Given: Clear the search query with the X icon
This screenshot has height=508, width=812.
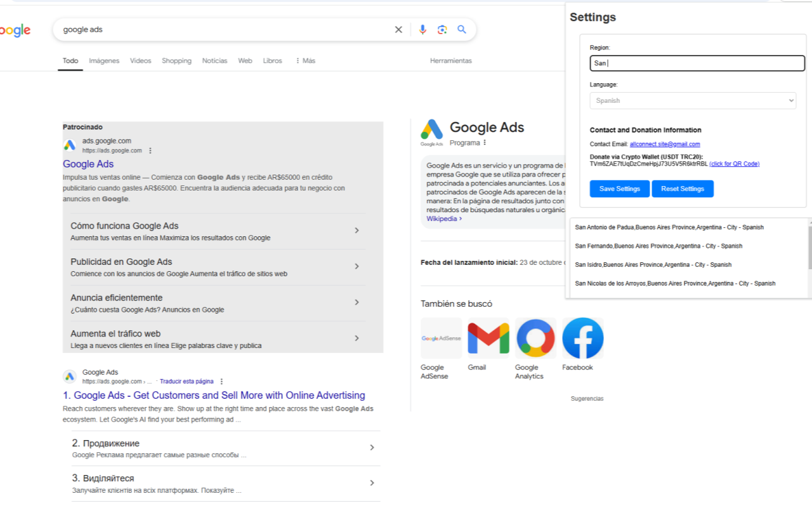Looking at the screenshot, I should coord(398,29).
